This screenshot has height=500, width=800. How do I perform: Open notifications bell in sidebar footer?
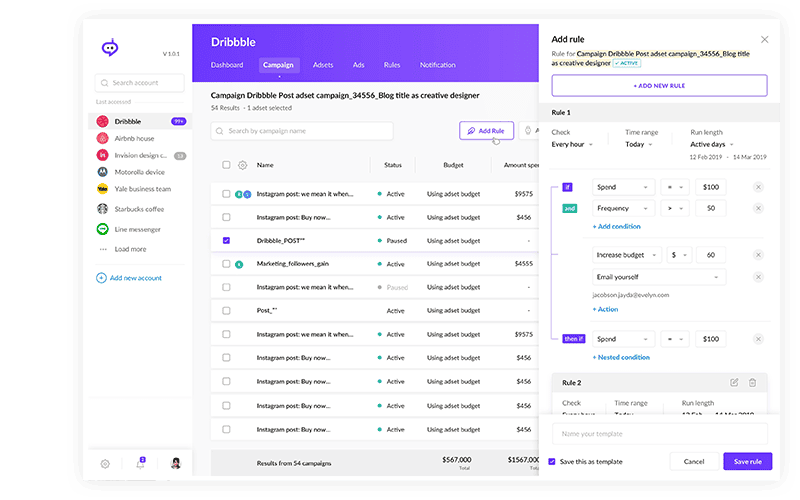pos(140,464)
